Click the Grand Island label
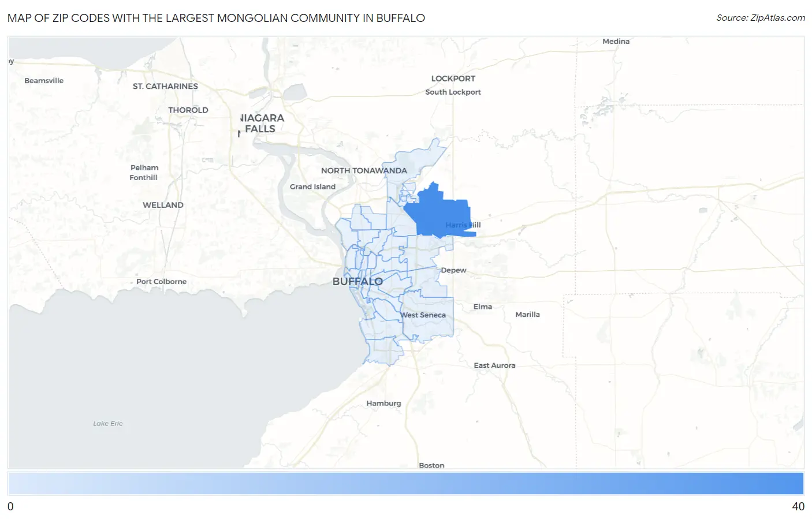Screen dimensions: 812x519 click(x=312, y=187)
